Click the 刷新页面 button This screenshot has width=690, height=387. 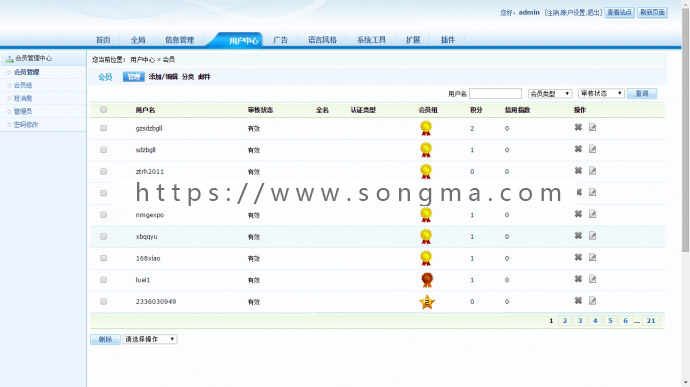tap(652, 12)
